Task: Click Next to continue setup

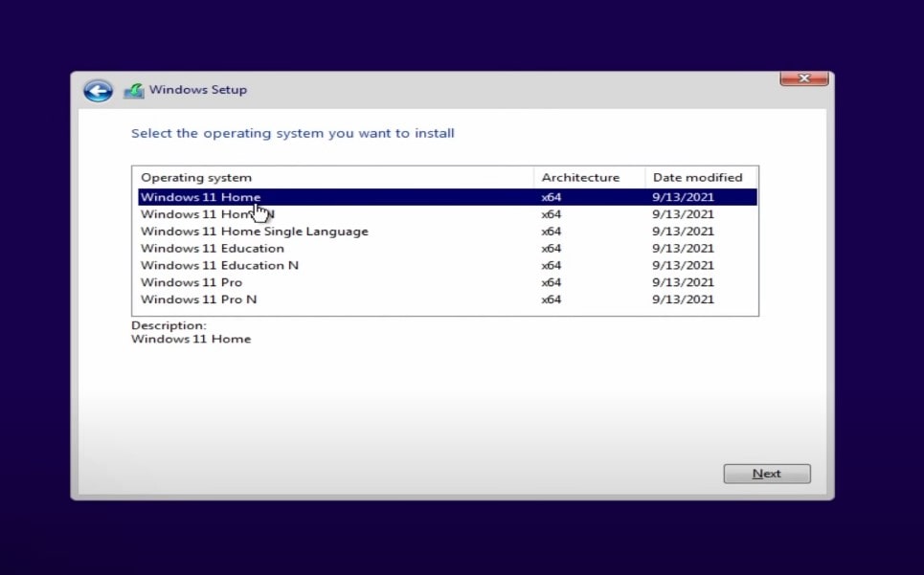Action: tap(767, 474)
